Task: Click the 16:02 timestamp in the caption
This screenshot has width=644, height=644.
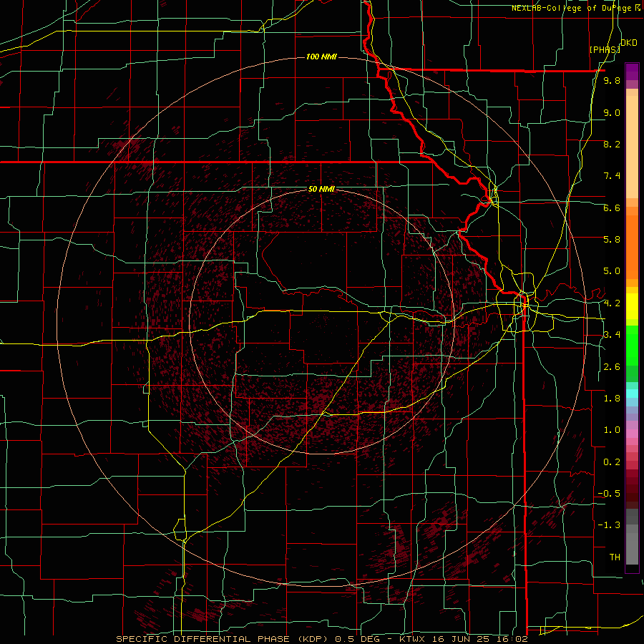Action: [x=512, y=639]
